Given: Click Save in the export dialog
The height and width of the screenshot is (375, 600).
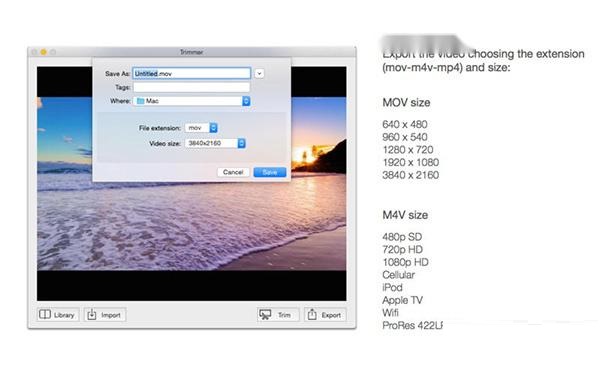Looking at the screenshot, I should (270, 172).
